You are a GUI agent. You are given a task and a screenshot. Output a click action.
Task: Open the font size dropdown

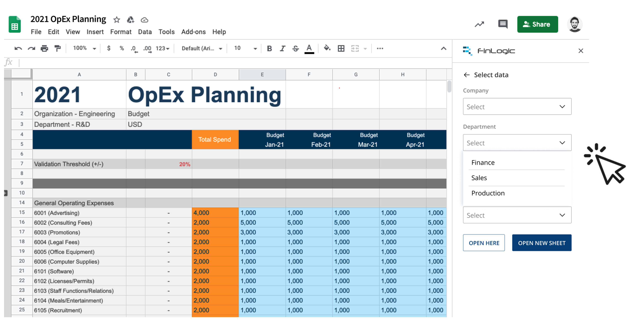coord(245,48)
